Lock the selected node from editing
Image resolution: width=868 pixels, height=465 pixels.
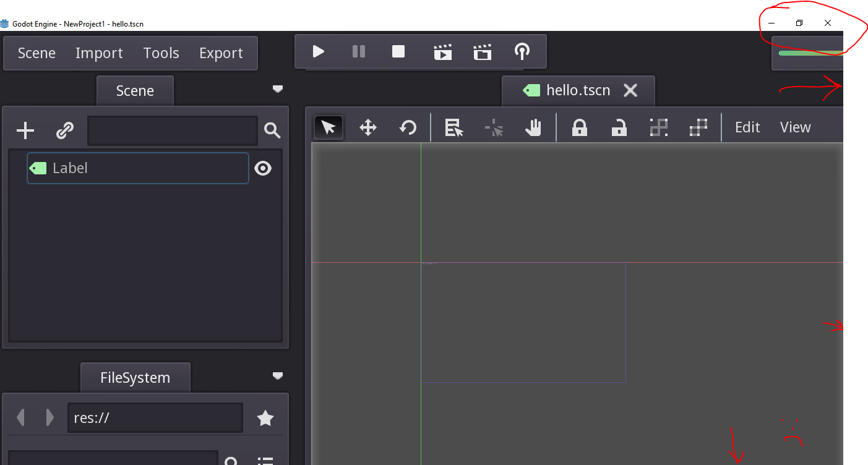[579, 127]
